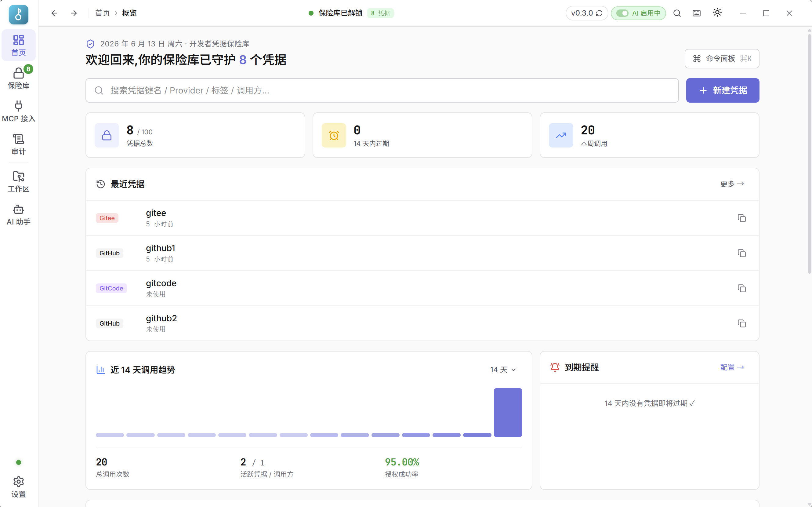Click the GitCode provider tag
This screenshot has height=507, width=812.
111,288
